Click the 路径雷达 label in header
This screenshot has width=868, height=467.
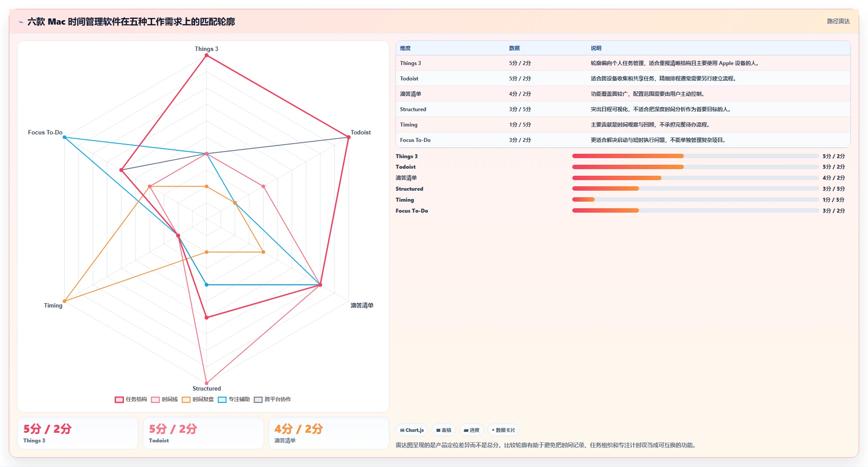coord(838,21)
